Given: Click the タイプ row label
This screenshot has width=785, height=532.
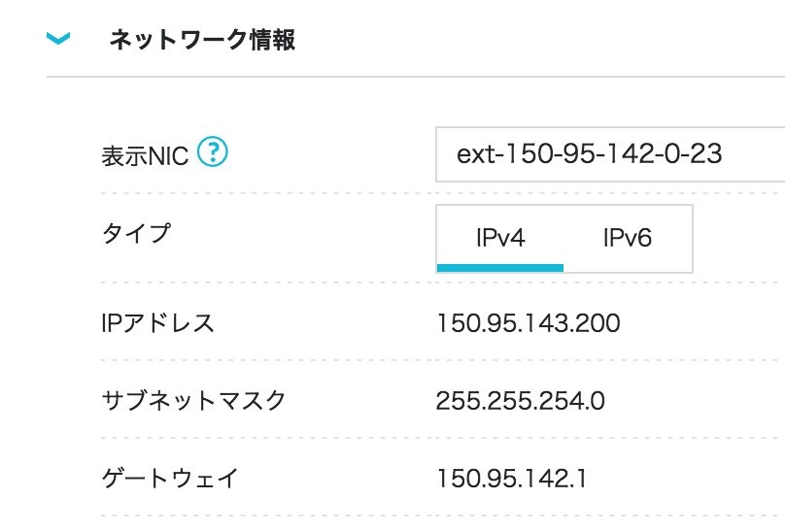Looking at the screenshot, I should pos(136,234).
